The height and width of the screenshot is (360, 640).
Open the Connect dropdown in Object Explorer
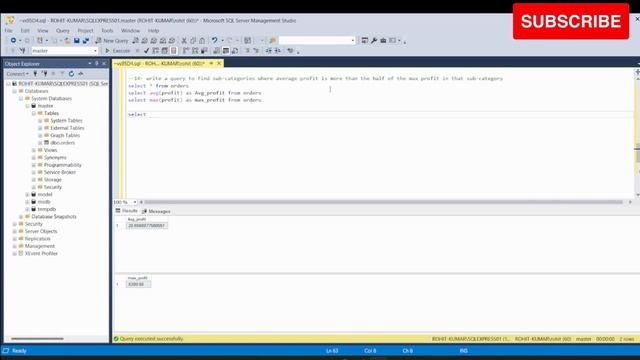17,74
